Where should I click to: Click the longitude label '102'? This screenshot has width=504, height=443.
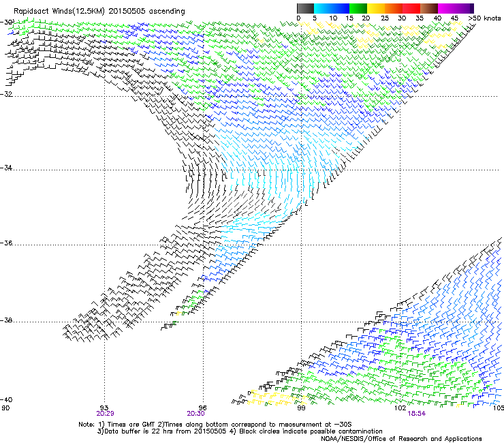(x=400, y=408)
